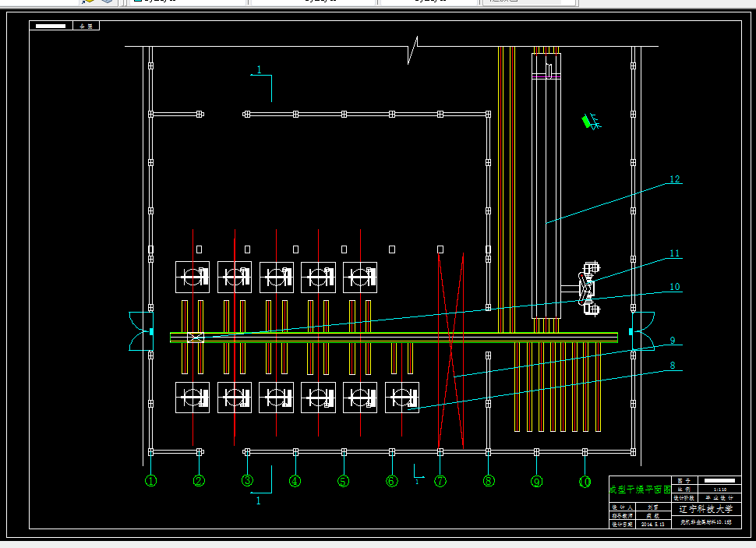Select axis bubble number 10
Viewport: 756px width, 548px height.
point(585,482)
